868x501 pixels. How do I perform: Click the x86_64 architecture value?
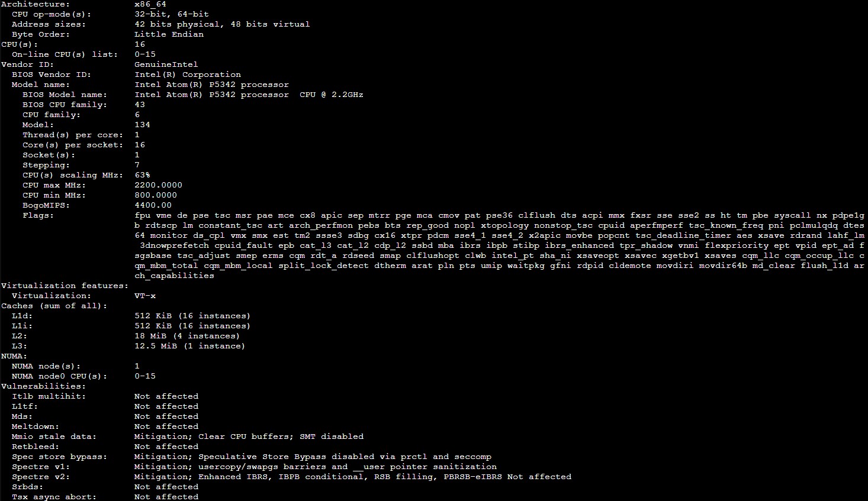click(150, 4)
